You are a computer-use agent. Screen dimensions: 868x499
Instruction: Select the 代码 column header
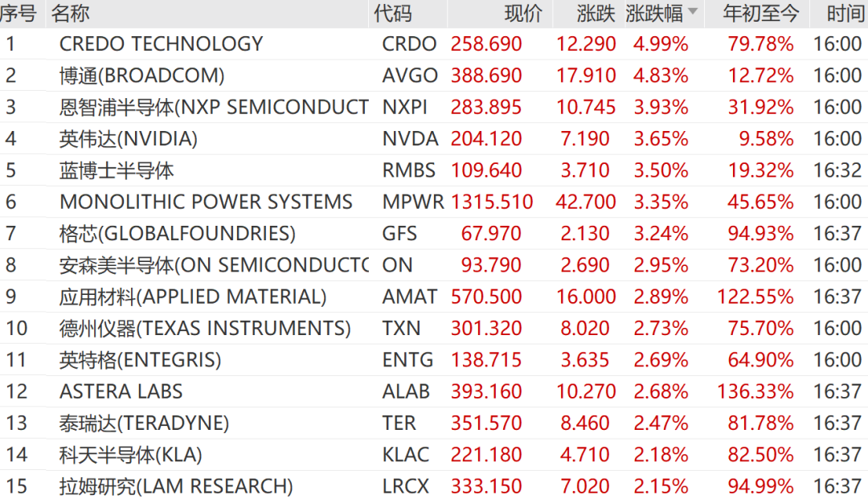click(392, 14)
